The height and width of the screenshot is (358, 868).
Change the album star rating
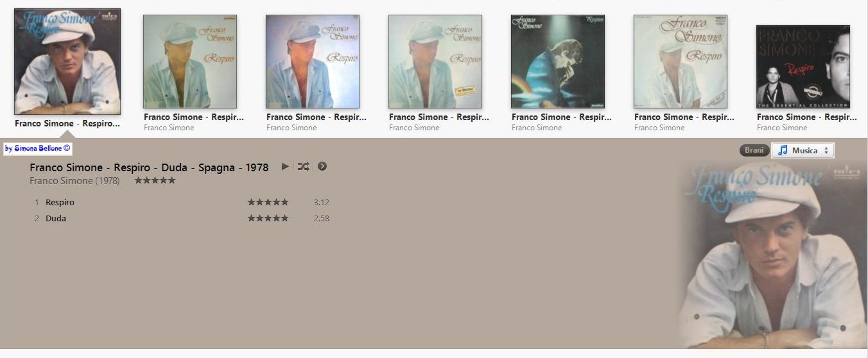tap(155, 180)
